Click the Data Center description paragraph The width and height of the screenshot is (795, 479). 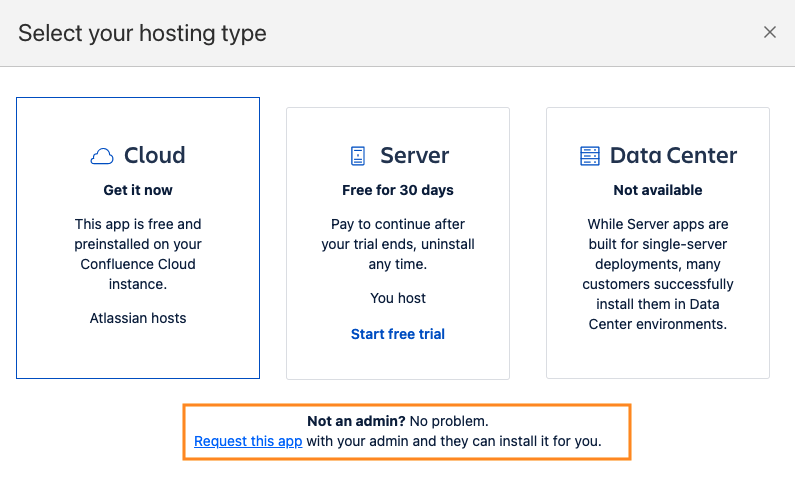pos(658,274)
